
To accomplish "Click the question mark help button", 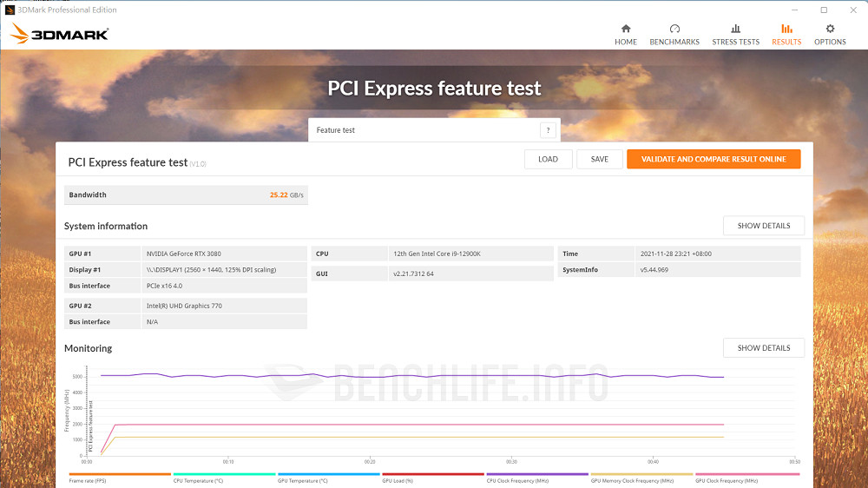I will coord(548,130).
